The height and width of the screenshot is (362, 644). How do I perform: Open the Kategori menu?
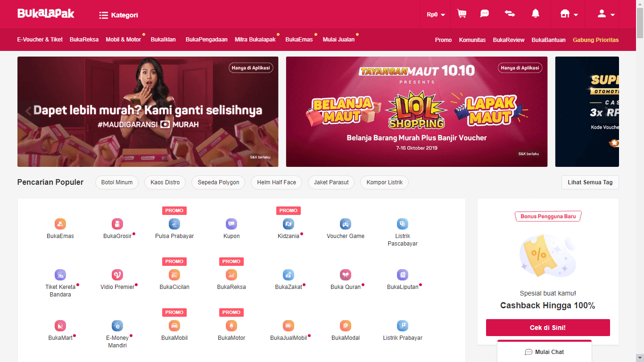pyautogui.click(x=119, y=15)
